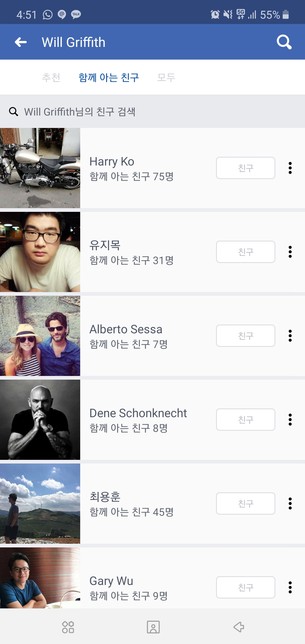The width and height of the screenshot is (305, 644).
Task: Tap the Android back navigation icon
Action: [x=239, y=627]
